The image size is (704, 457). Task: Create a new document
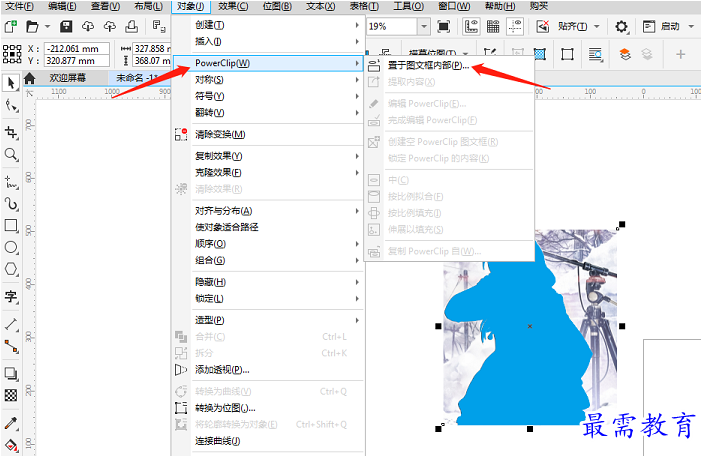click(x=10, y=26)
